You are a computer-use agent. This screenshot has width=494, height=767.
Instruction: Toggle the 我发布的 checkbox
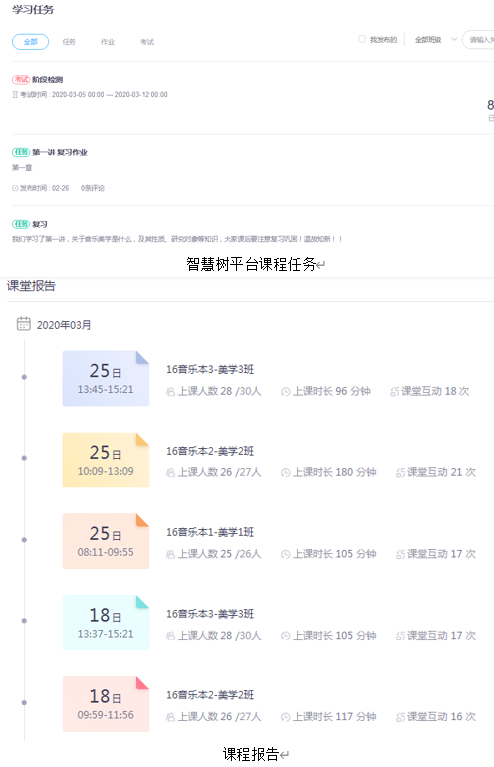[x=362, y=39]
